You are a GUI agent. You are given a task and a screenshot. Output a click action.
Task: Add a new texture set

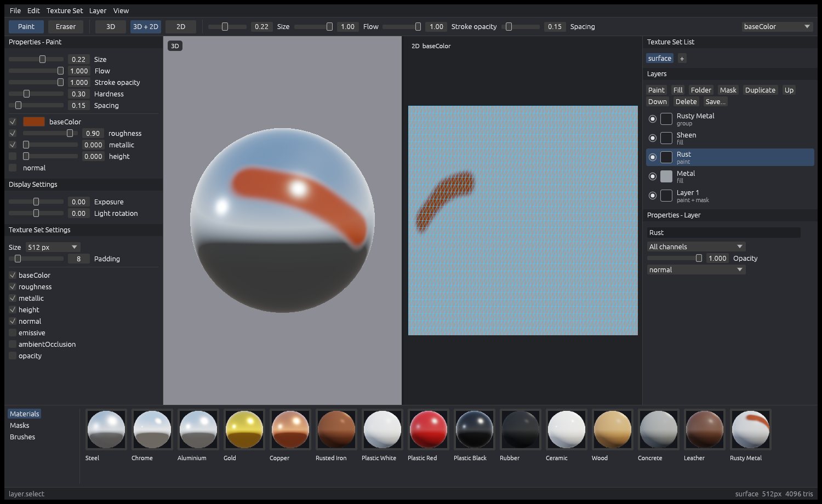coord(682,58)
